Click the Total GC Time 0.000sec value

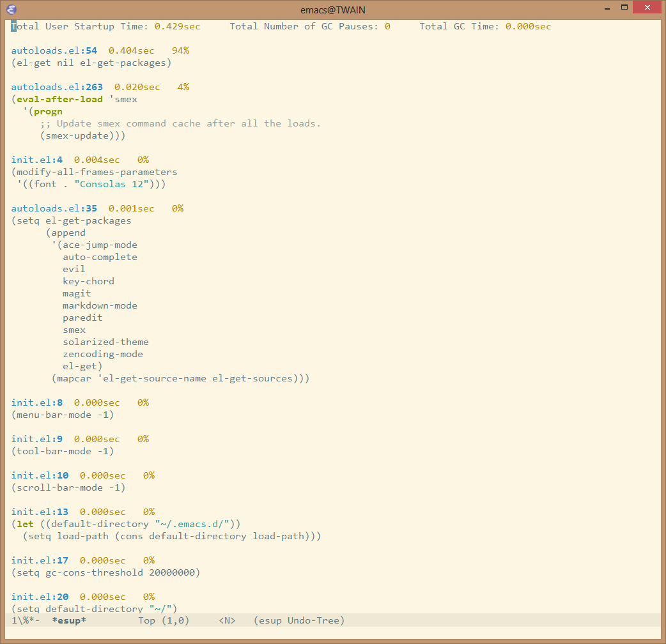click(x=528, y=26)
